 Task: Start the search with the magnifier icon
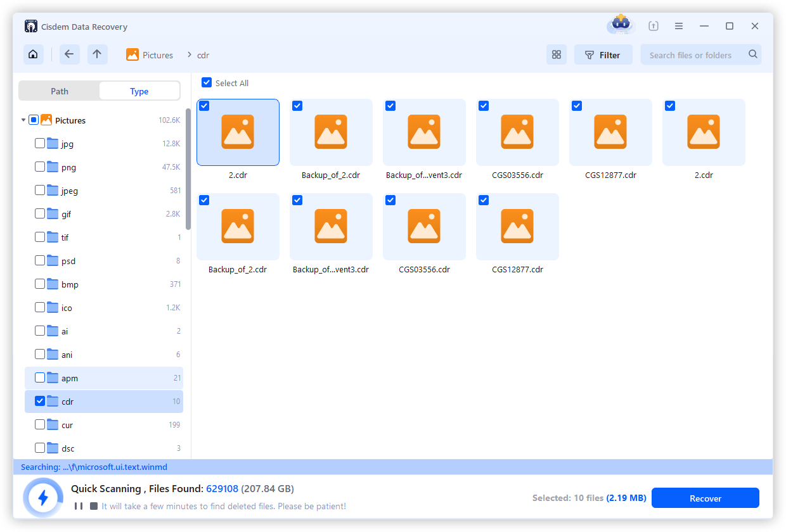753,54
